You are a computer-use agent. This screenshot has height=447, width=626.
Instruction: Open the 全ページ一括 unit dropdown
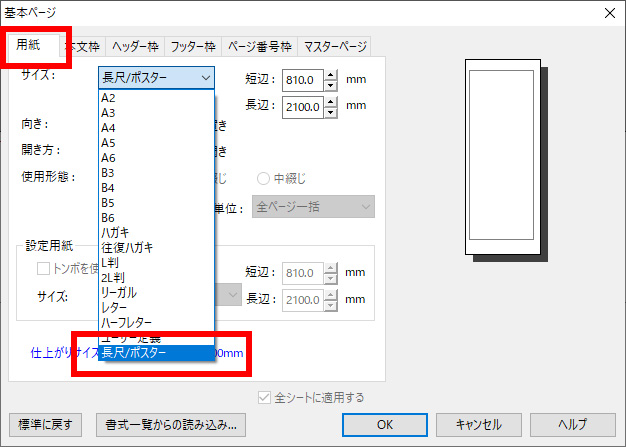click(x=313, y=207)
